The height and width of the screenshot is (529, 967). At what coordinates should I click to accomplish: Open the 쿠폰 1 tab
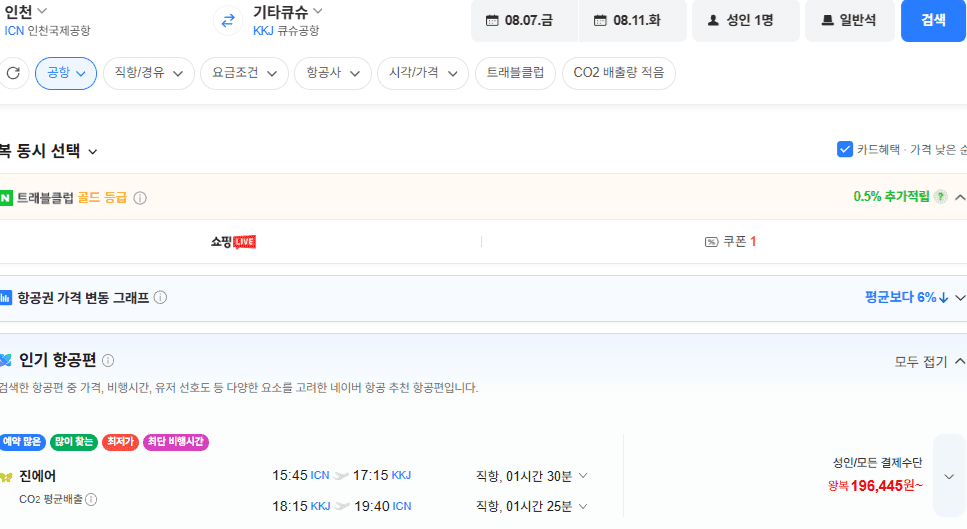pyautogui.click(x=730, y=242)
